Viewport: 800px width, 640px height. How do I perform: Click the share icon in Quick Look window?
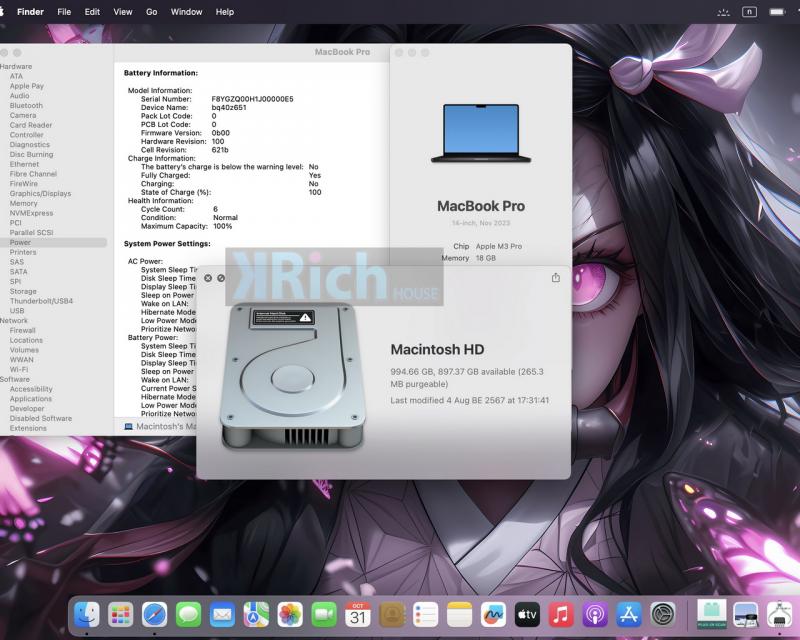[x=555, y=278]
